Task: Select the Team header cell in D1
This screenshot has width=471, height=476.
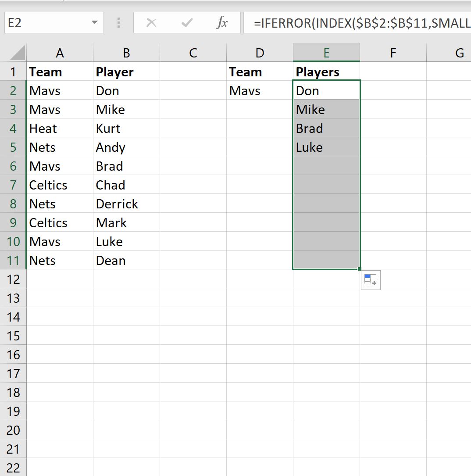Action: coord(260,72)
